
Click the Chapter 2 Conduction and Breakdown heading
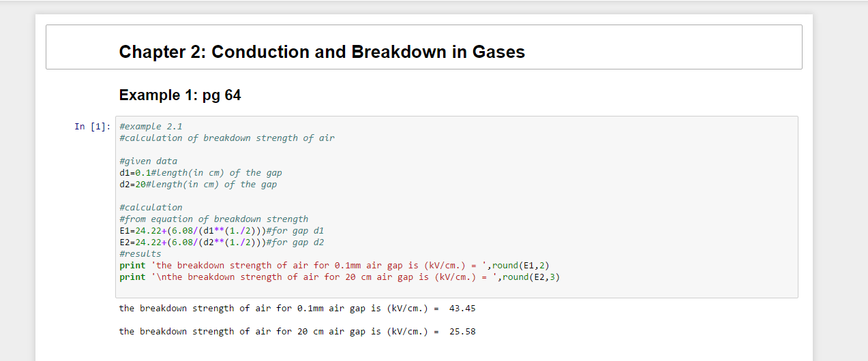pyautogui.click(x=321, y=52)
